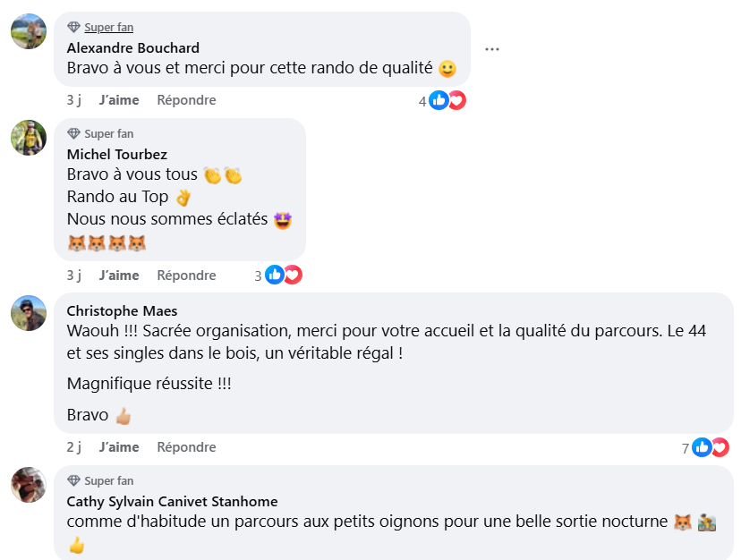The height and width of the screenshot is (560, 741).
Task: Like Alexandre Bouchard's comment with J'aime
Action: pos(119,100)
